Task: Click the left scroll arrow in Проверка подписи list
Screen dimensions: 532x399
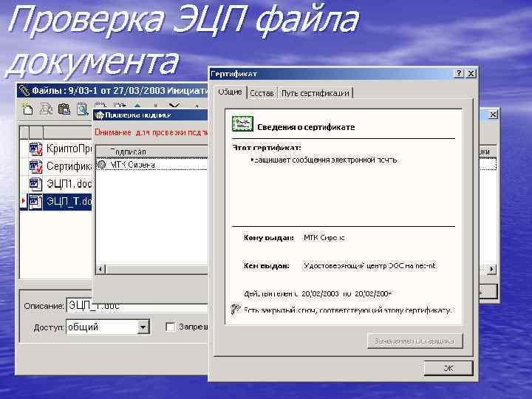Action: pyautogui.click(x=100, y=269)
